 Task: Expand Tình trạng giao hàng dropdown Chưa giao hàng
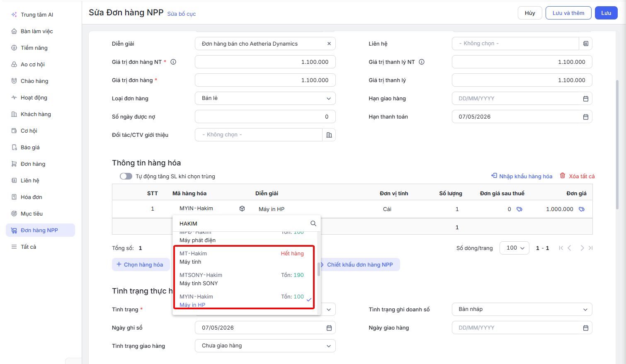(265, 346)
